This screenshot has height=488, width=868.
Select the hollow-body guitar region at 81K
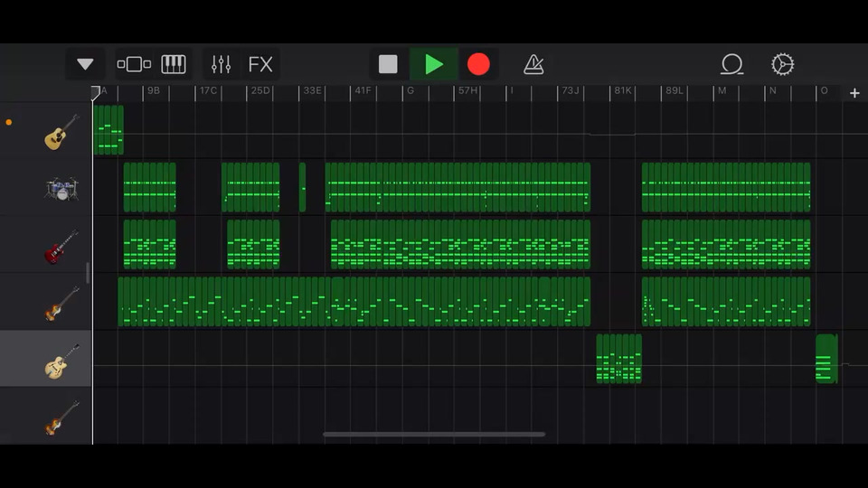618,359
